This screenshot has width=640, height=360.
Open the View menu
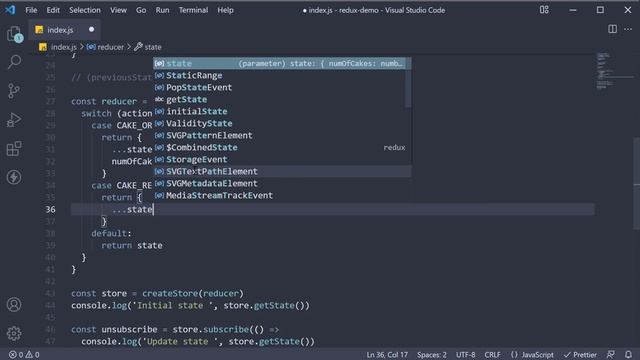[x=118, y=10]
